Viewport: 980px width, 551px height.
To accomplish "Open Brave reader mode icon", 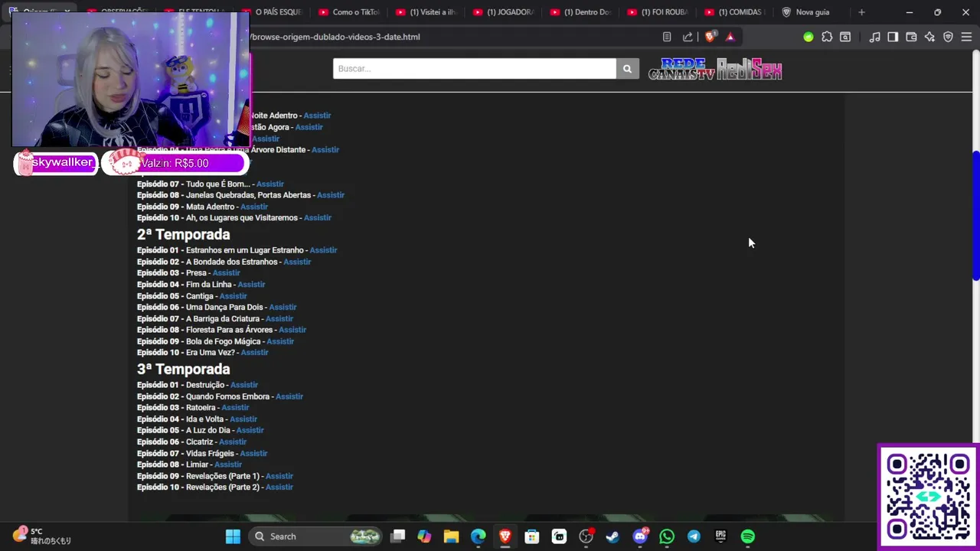I will (x=667, y=37).
